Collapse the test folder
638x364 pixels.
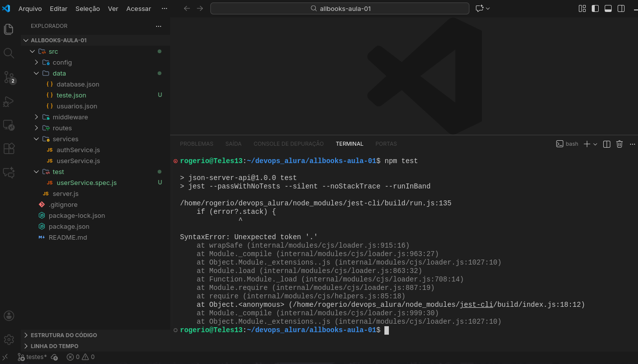pos(95,172)
